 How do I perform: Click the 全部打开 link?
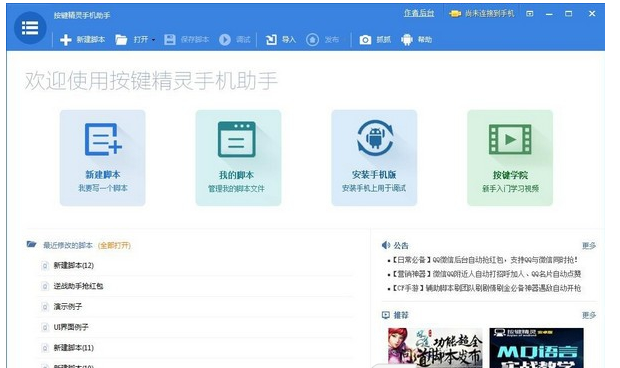[x=114, y=245]
